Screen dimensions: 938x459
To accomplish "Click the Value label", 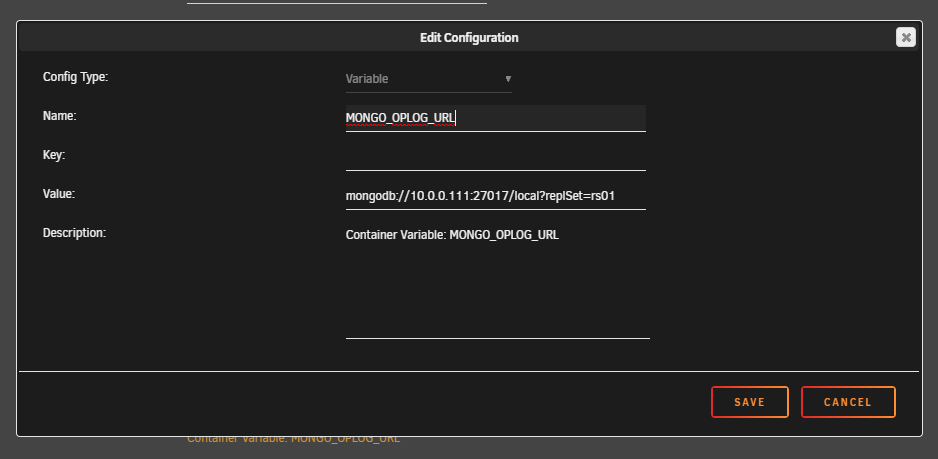I will (59, 194).
